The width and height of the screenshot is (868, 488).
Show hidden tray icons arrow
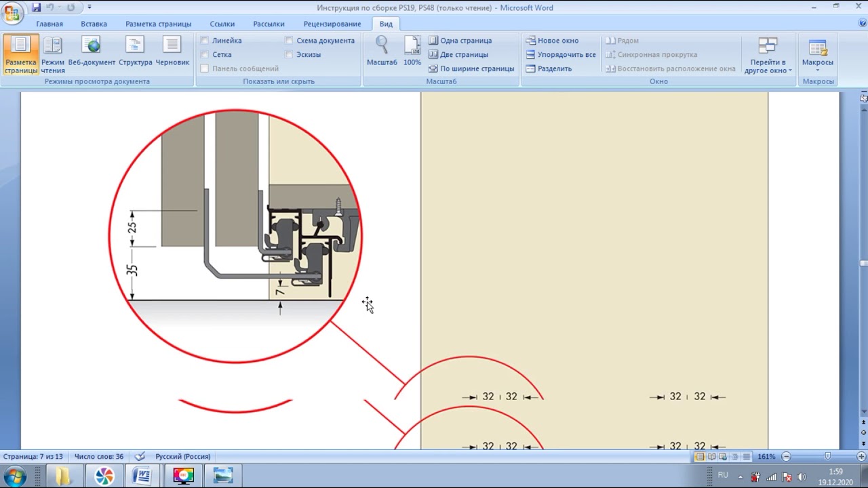tap(741, 476)
